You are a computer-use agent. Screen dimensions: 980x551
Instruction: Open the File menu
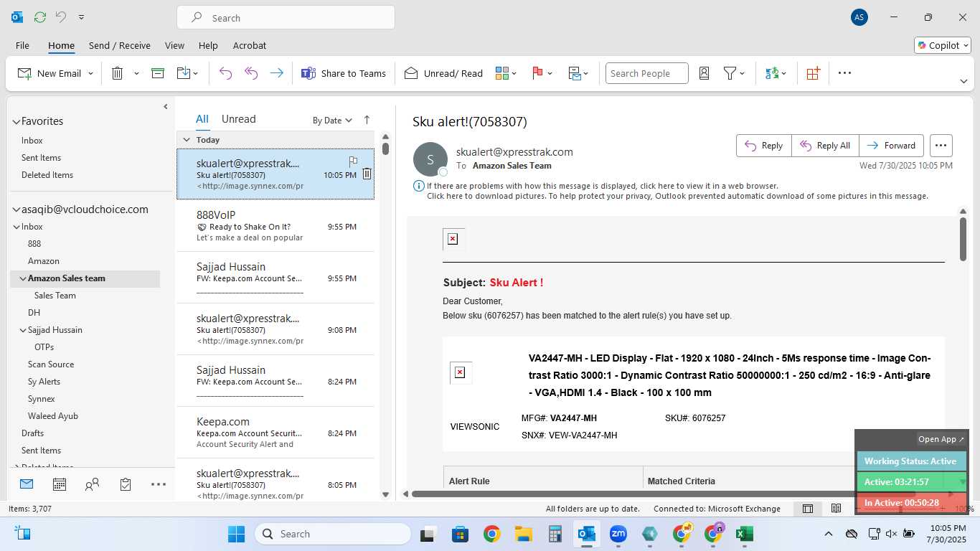click(x=22, y=45)
